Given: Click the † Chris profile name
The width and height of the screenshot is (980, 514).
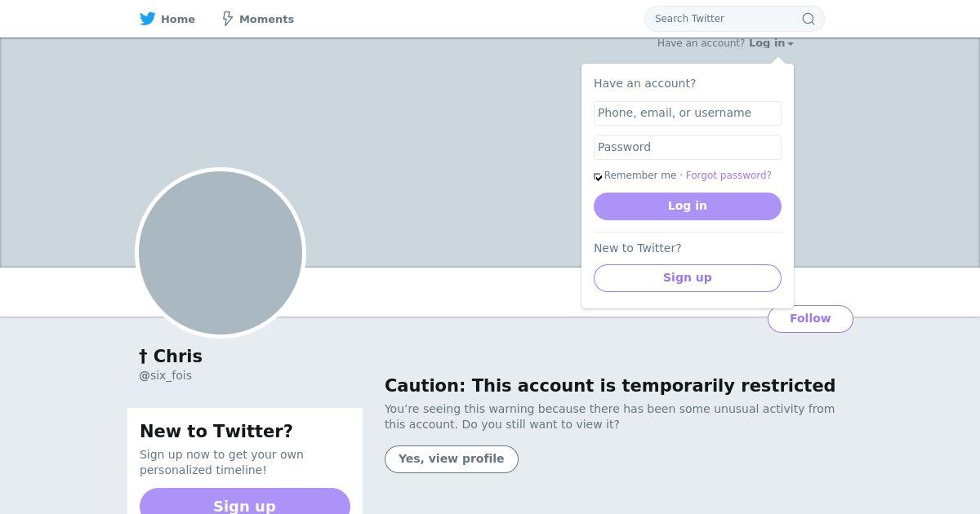Looking at the screenshot, I should pyautogui.click(x=171, y=356).
